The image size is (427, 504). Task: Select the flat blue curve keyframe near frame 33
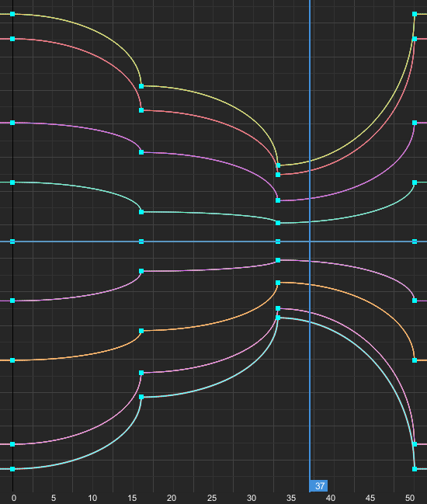(x=278, y=242)
